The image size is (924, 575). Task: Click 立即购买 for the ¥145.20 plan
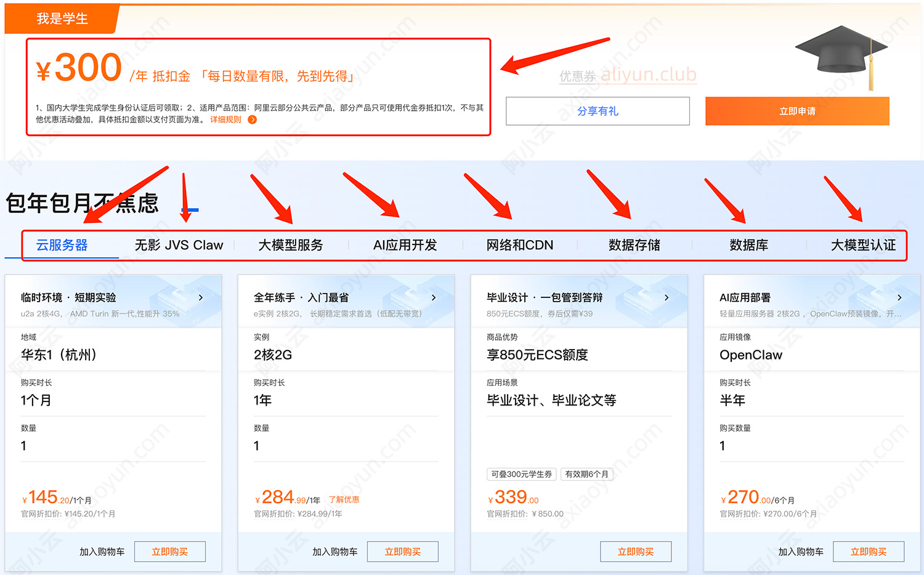[170, 552]
